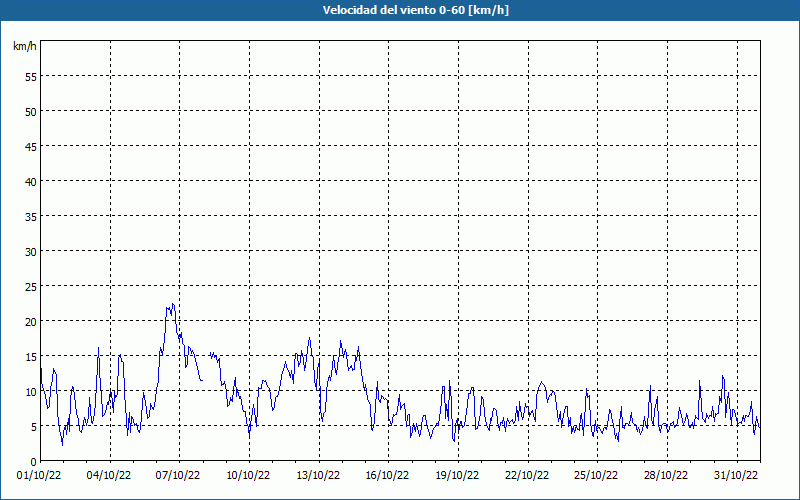Select the date label '13/10/22'
The width and height of the screenshot is (800, 500).
[x=318, y=476]
